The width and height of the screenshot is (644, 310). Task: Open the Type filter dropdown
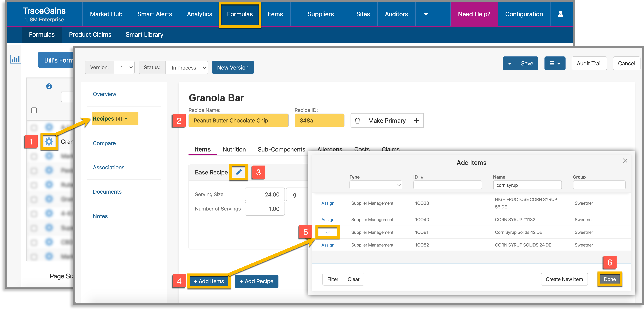pos(375,185)
